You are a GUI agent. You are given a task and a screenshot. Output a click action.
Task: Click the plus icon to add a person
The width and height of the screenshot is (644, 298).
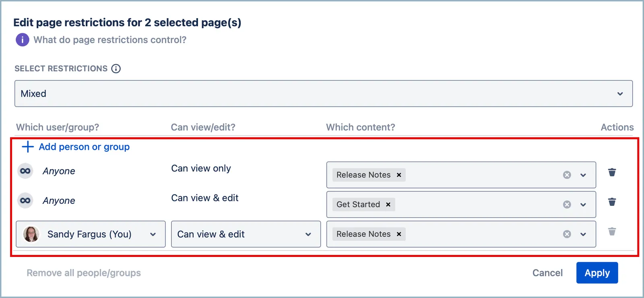[27, 147]
